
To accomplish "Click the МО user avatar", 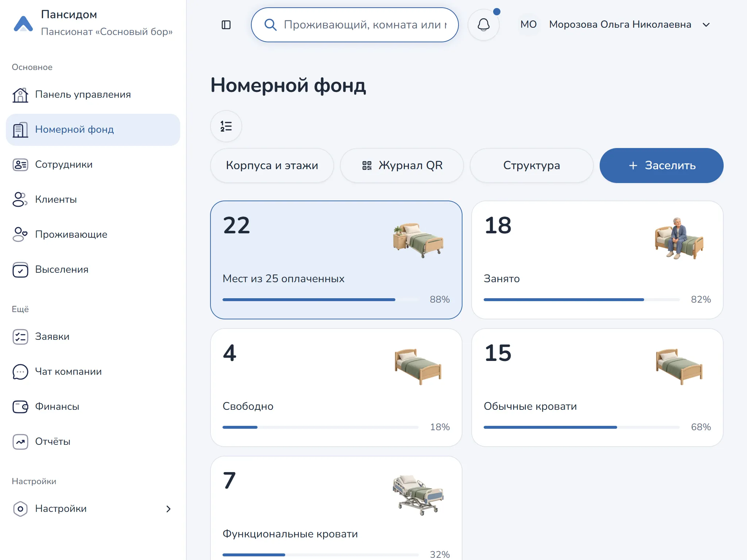I will click(529, 24).
